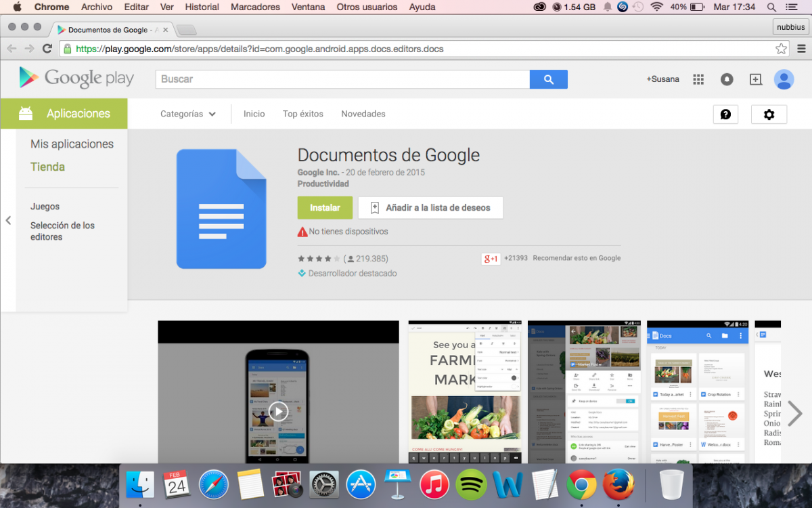Reload the page
The width and height of the screenshot is (812, 508).
47,49
